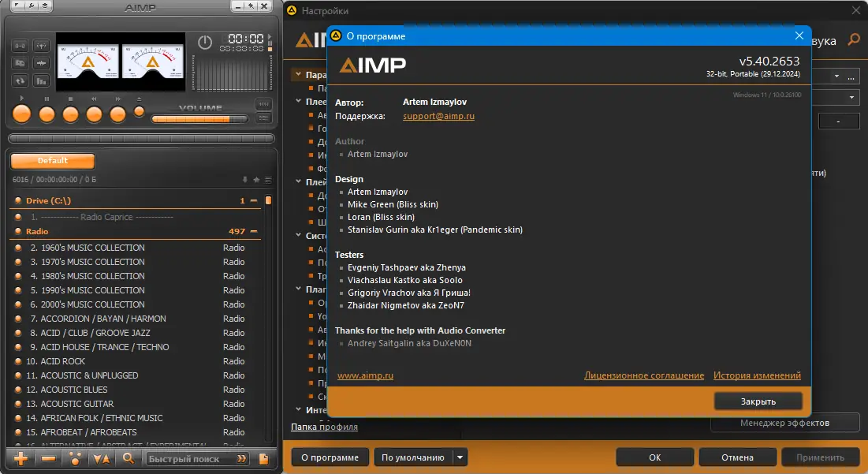Click О программе button in settings footer
The width and height of the screenshot is (868, 474).
pos(330,457)
